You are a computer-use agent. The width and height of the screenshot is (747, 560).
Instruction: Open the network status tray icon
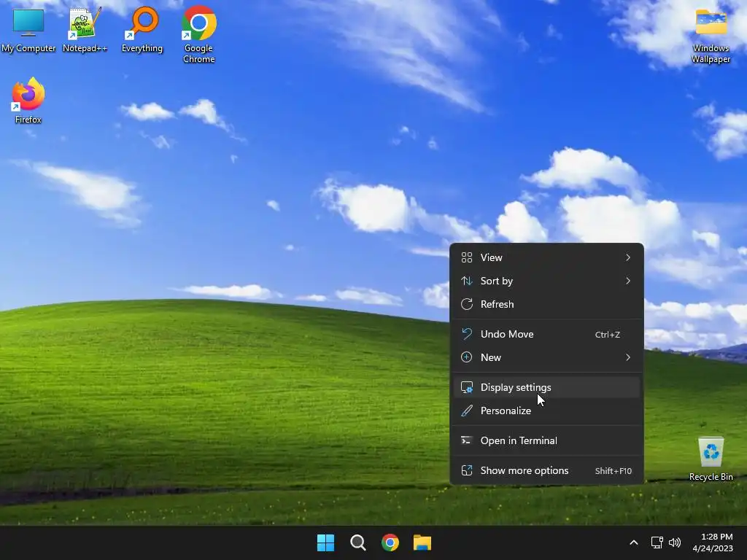tap(657, 542)
